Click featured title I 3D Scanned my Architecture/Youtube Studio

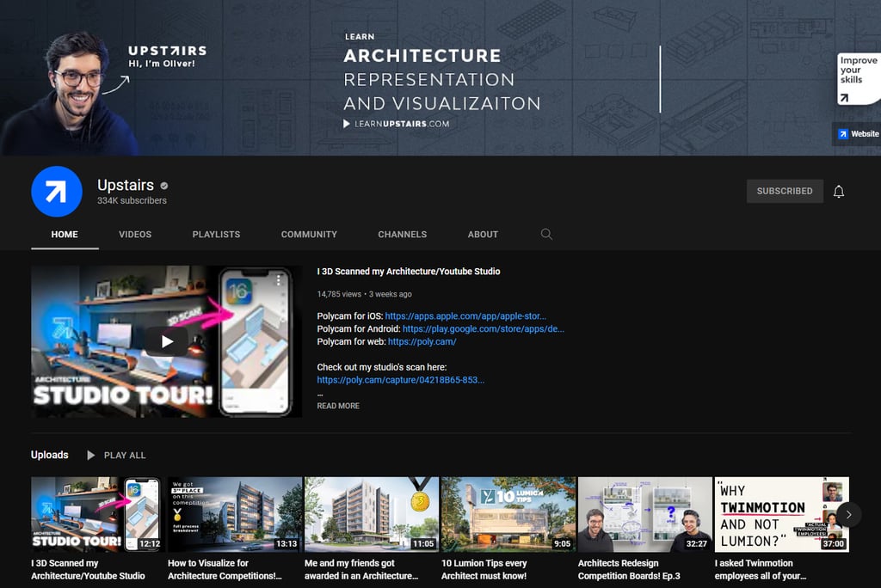pyautogui.click(x=409, y=272)
